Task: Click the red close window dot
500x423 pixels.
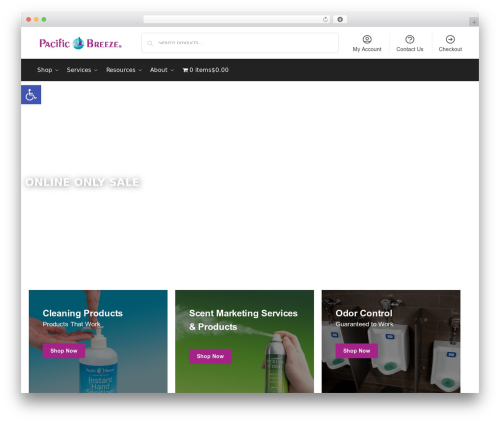Action: [x=29, y=19]
